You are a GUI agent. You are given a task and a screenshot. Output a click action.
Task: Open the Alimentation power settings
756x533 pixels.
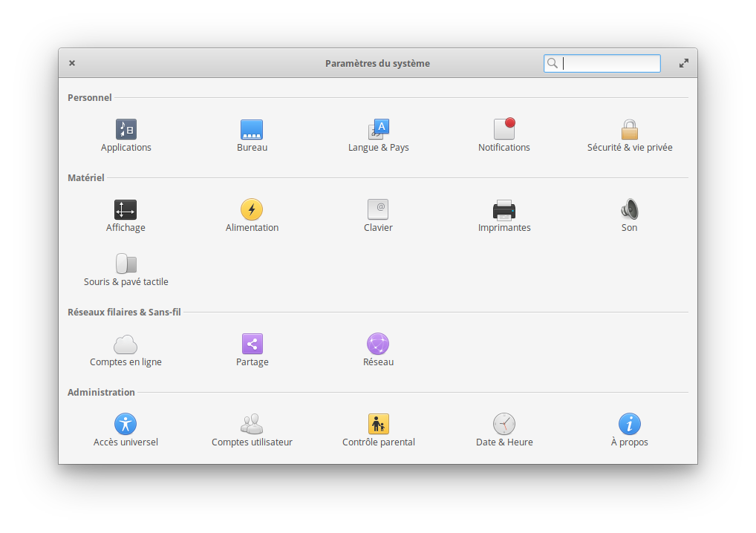(x=252, y=216)
